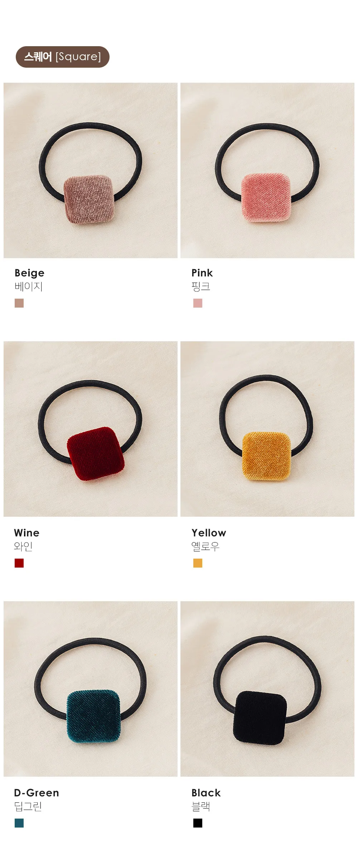The image size is (358, 868).
Task: Open the Beige hair tie photo
Action: (91, 170)
